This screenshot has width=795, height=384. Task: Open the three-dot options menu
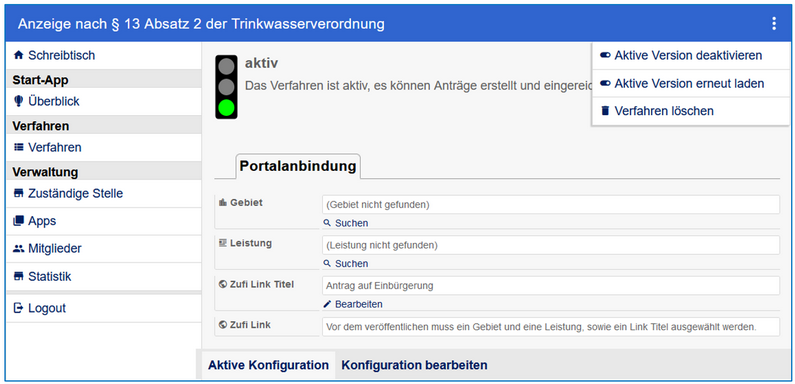click(774, 24)
